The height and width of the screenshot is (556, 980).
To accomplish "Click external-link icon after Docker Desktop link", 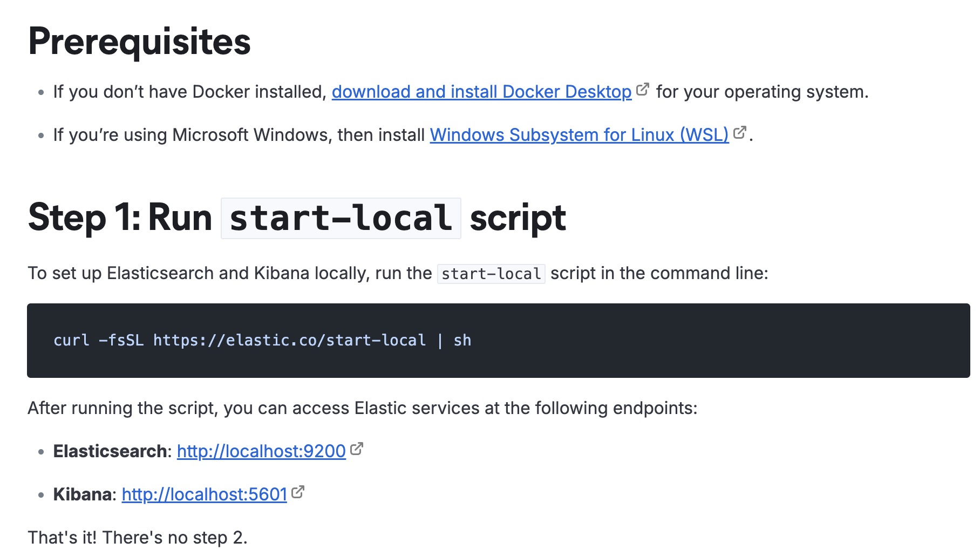I will pyautogui.click(x=642, y=90).
